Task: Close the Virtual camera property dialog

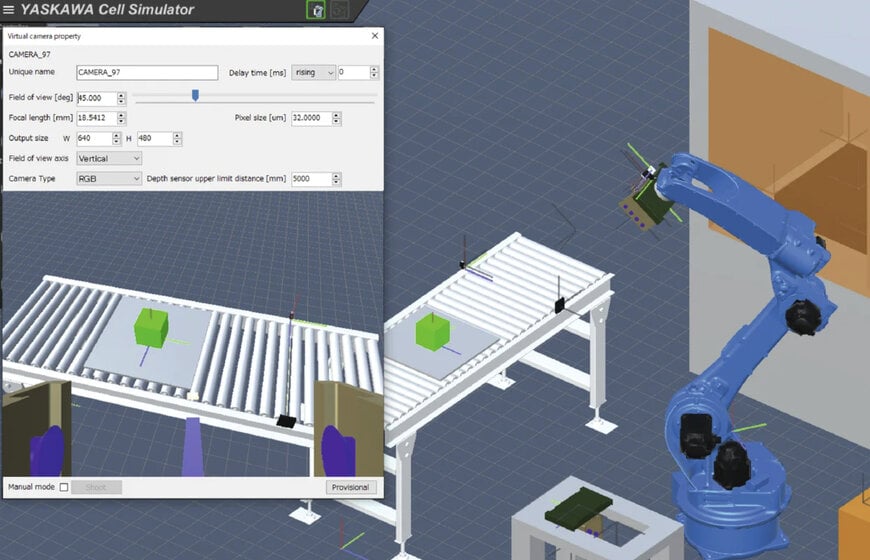Action: click(x=375, y=36)
